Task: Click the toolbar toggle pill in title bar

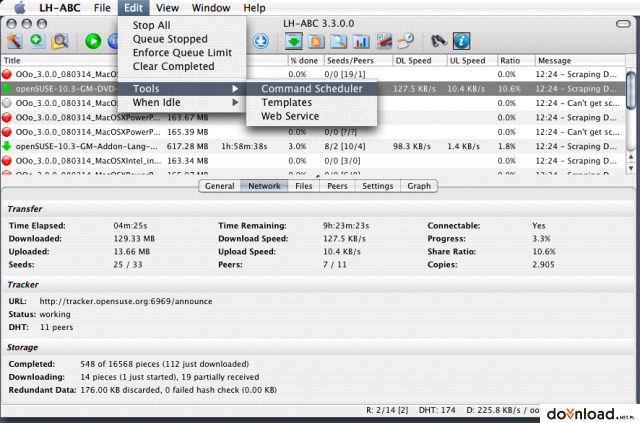Action: pyautogui.click(x=623, y=24)
